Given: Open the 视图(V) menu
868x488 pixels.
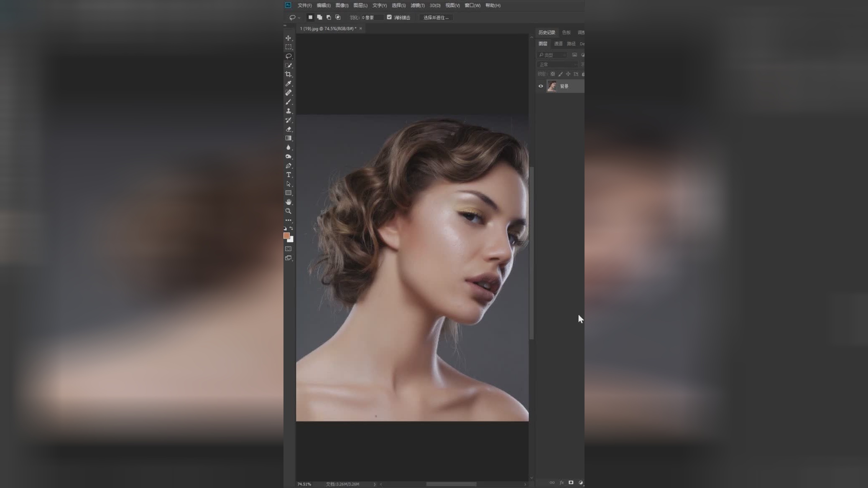Looking at the screenshot, I should point(452,5).
